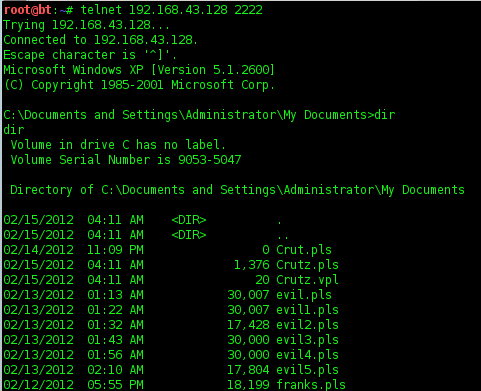Click the 'Escape character is' line
Image resolution: width=481 pixels, height=391 pixels.
tap(90, 55)
